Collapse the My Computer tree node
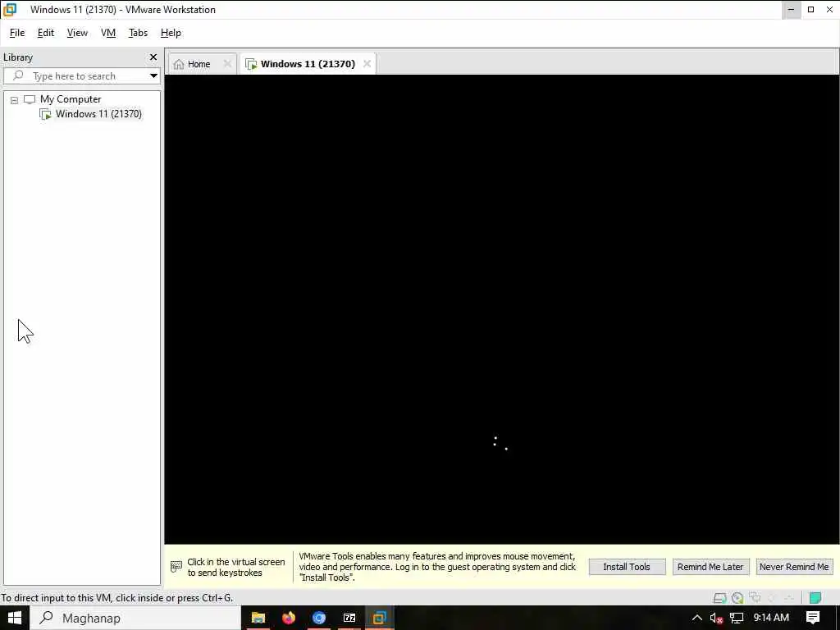Screen dimensions: 840x630 point(15,100)
